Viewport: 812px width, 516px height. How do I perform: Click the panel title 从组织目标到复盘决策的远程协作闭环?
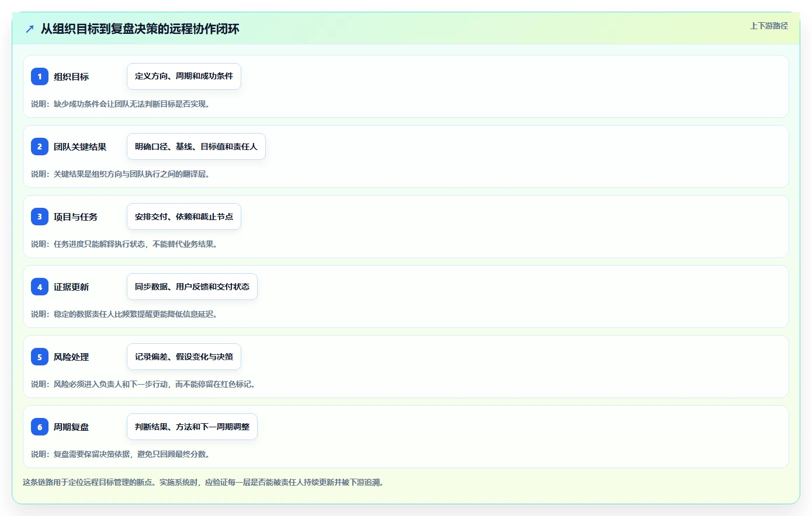(x=140, y=29)
